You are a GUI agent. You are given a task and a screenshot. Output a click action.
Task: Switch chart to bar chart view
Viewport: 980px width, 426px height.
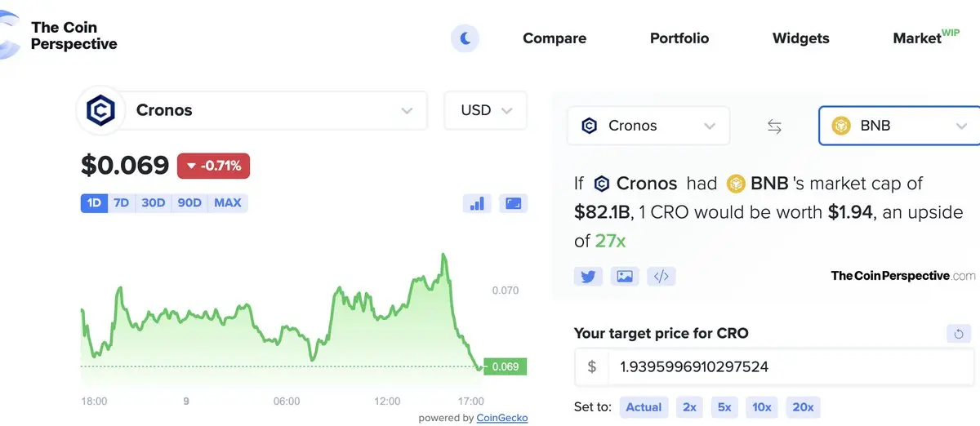476,203
